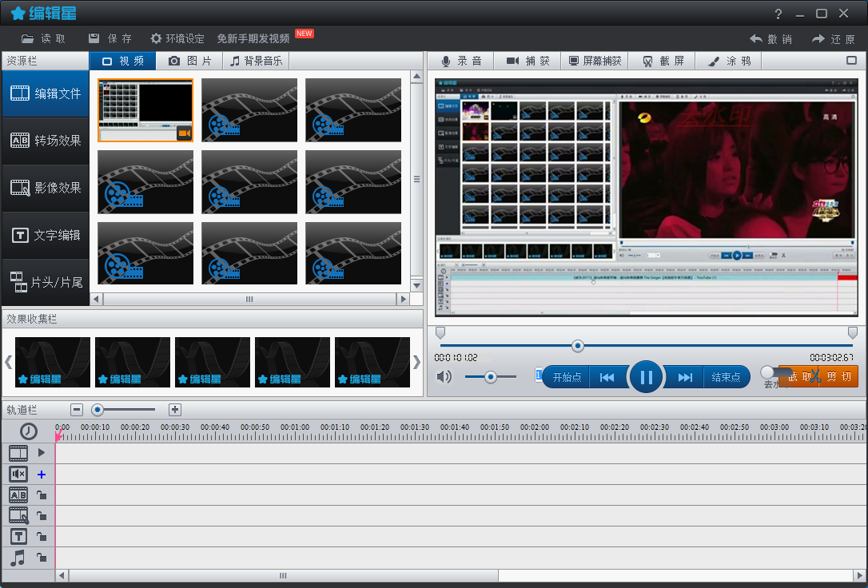Click the 录音 microphone recording tool

pyautogui.click(x=460, y=61)
